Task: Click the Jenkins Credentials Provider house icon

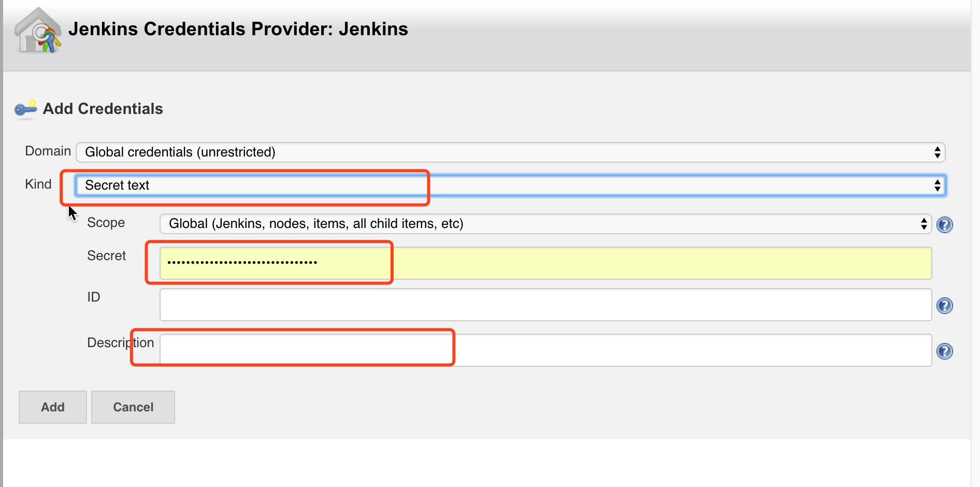Action: 37,31
